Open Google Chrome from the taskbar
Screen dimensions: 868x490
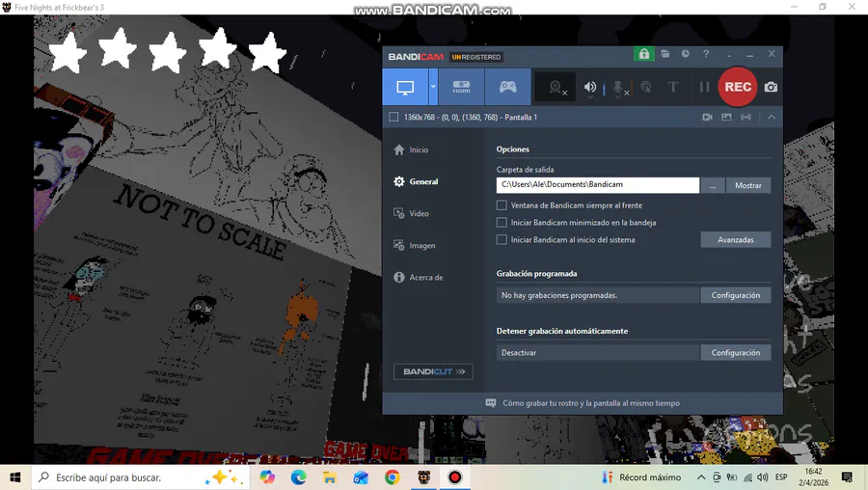tap(393, 477)
